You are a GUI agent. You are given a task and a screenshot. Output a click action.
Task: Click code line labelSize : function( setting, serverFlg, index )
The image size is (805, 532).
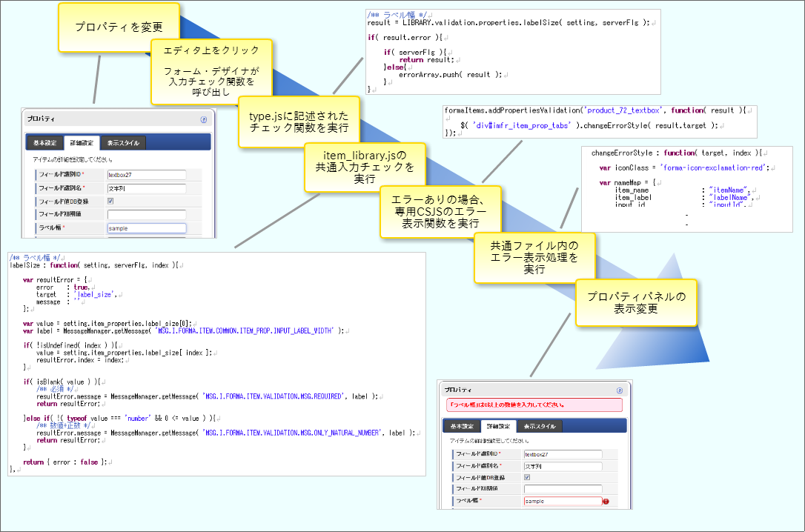click(x=93, y=265)
